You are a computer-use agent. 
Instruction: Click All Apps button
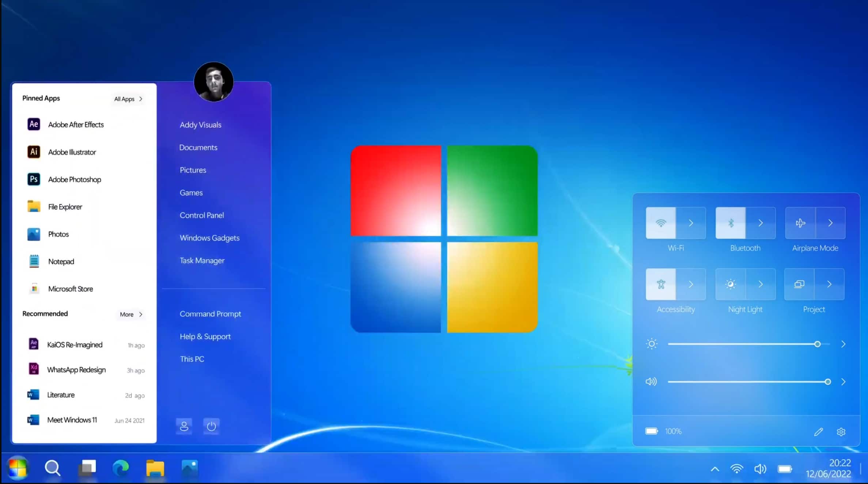tap(129, 98)
